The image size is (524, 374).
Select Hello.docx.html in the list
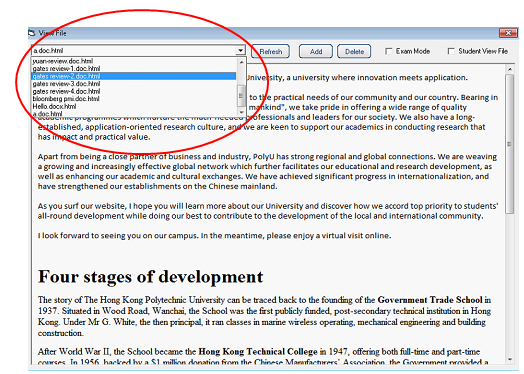(134, 107)
